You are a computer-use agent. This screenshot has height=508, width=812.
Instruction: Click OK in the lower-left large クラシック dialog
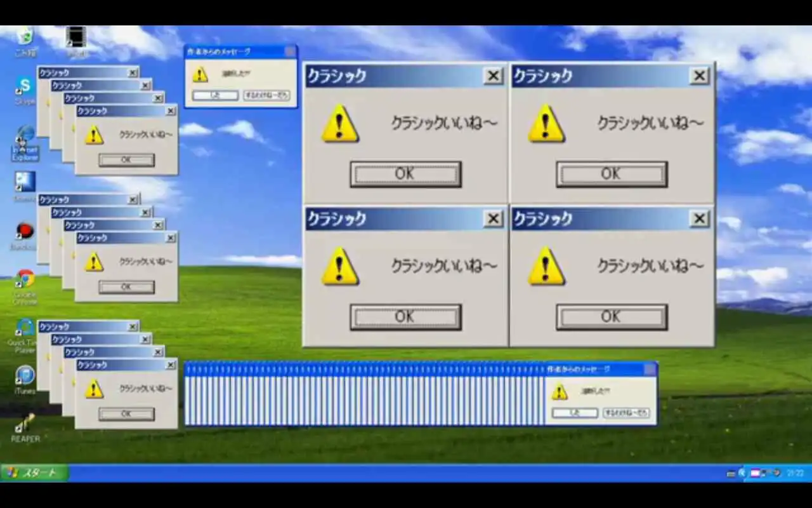click(405, 317)
